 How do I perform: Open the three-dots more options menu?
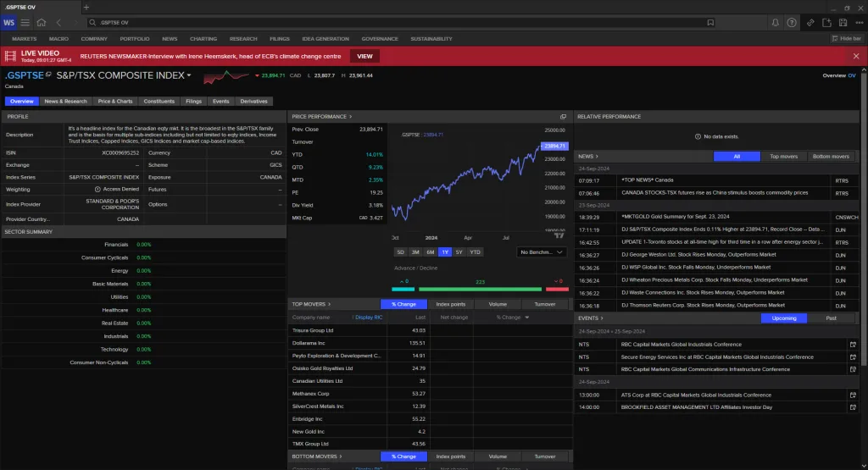tap(860, 23)
